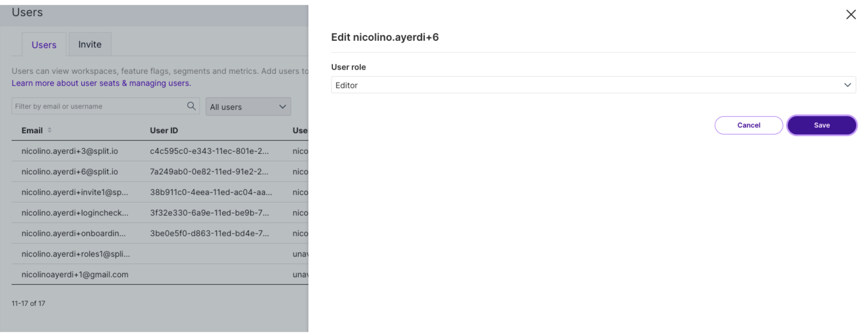The width and height of the screenshot is (868, 335).
Task: Cancel the user role edit
Action: [748, 125]
